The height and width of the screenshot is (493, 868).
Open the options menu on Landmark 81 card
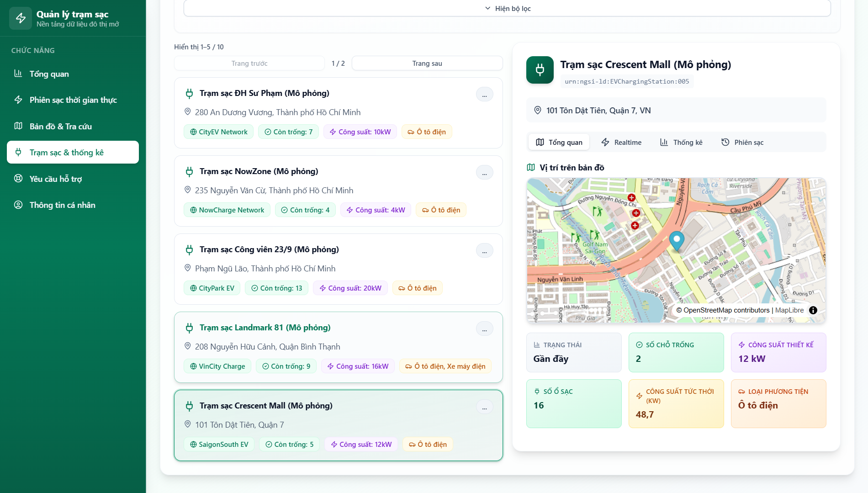tap(485, 329)
